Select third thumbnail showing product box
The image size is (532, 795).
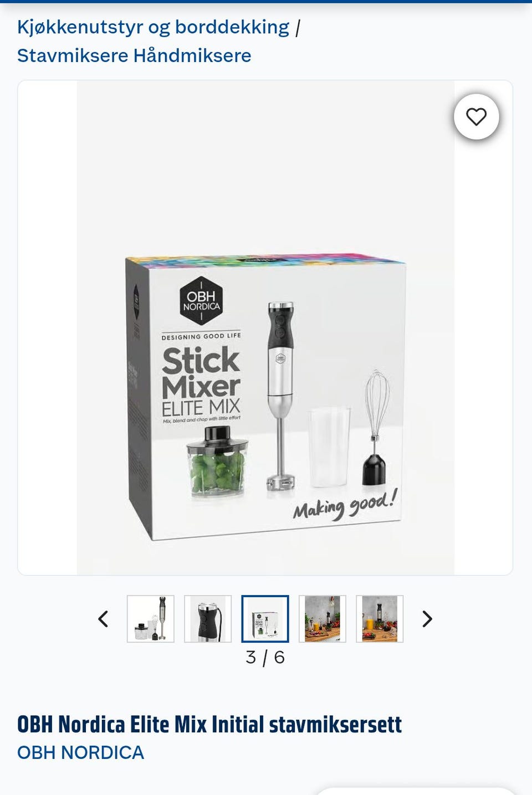[265, 619]
